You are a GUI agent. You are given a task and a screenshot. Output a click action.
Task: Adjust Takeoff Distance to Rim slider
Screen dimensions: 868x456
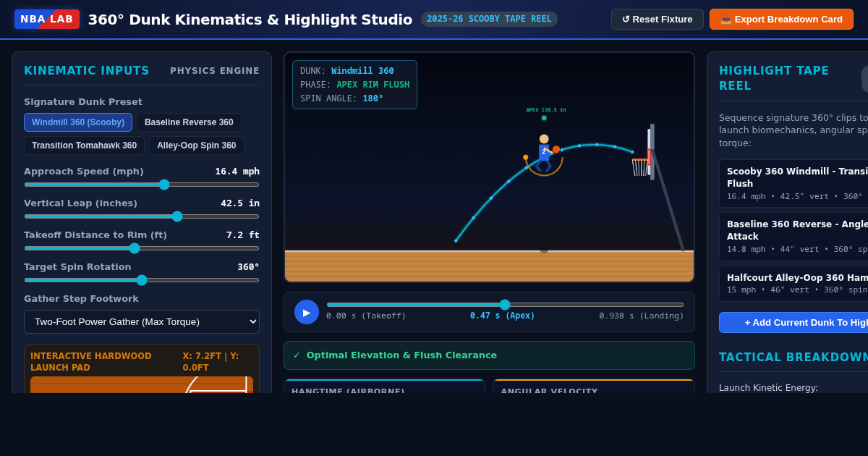(x=142, y=248)
